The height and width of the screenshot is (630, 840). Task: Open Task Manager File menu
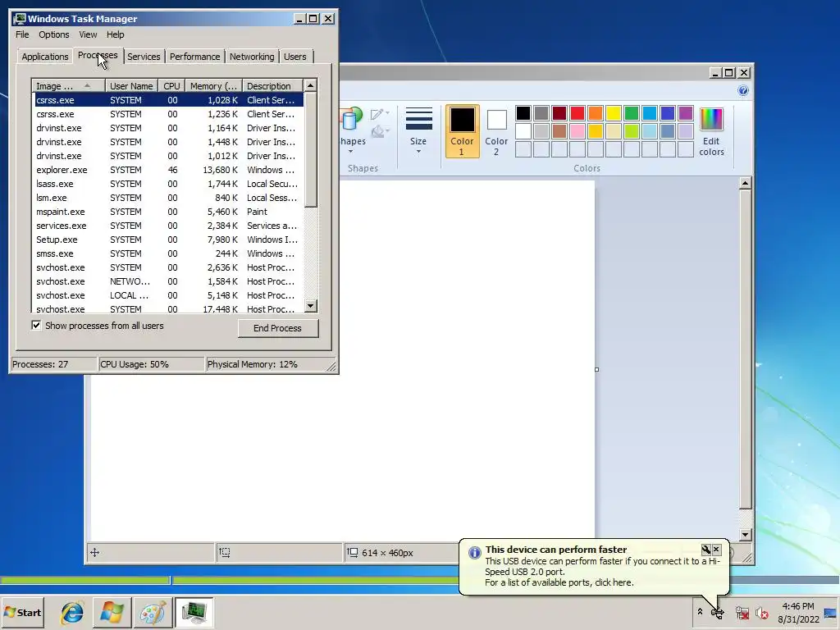click(x=22, y=34)
